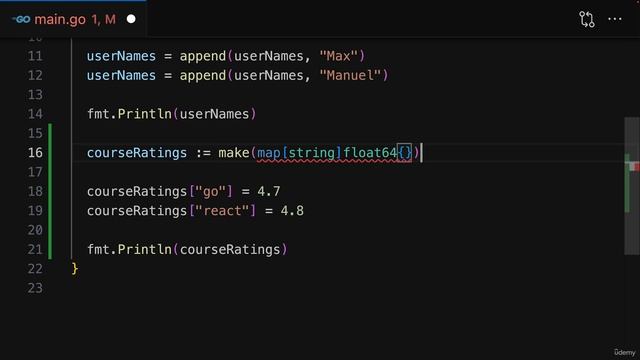Open source control changes icon in editor toolbar

tap(587, 19)
